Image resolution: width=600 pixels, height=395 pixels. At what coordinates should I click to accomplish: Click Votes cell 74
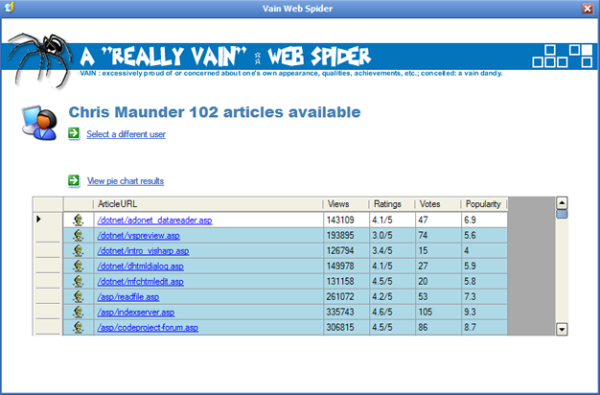pos(438,235)
